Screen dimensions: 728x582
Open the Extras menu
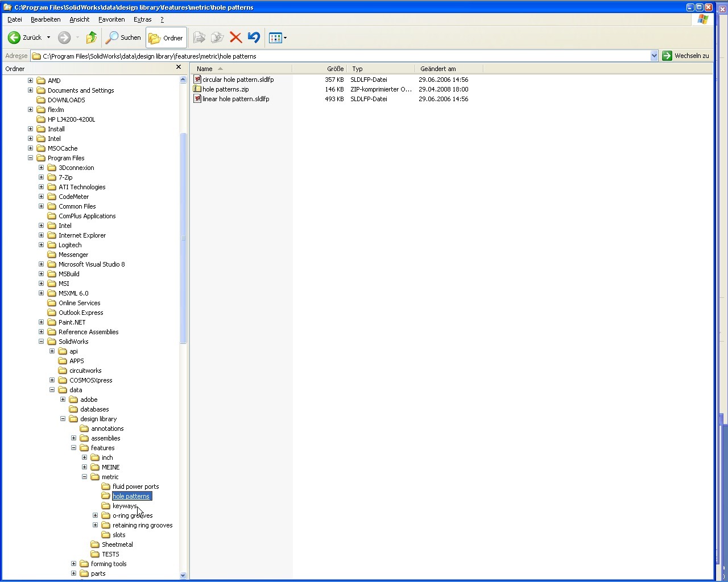point(142,19)
